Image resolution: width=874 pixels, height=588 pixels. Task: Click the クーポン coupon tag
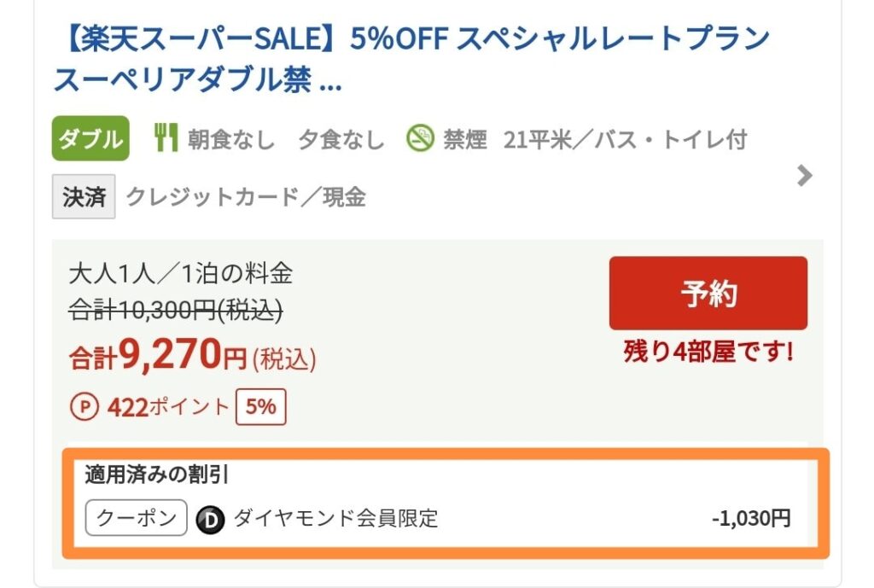tap(136, 518)
